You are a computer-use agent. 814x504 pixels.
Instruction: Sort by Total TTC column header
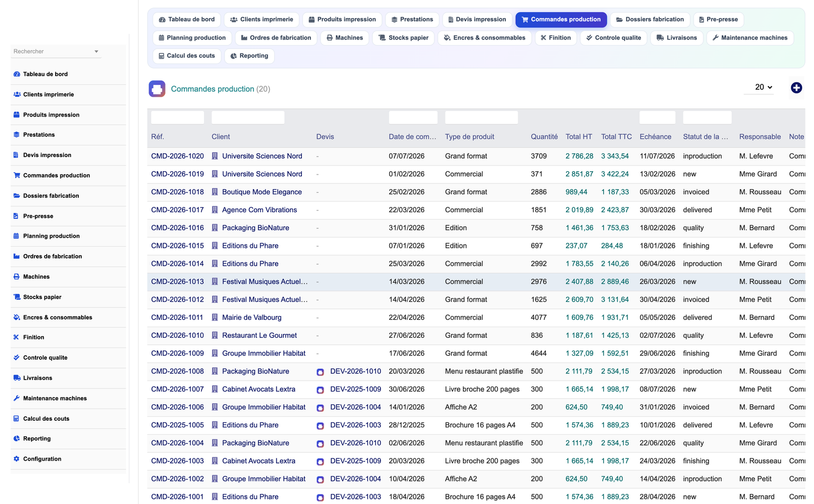pos(616,137)
